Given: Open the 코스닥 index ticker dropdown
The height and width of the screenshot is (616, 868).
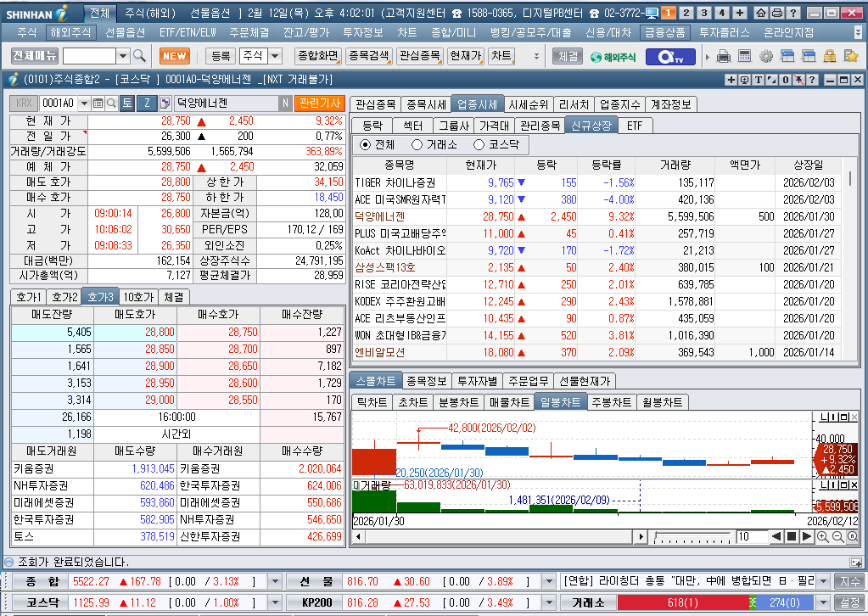Looking at the screenshot, I should pyautogui.click(x=275, y=602).
